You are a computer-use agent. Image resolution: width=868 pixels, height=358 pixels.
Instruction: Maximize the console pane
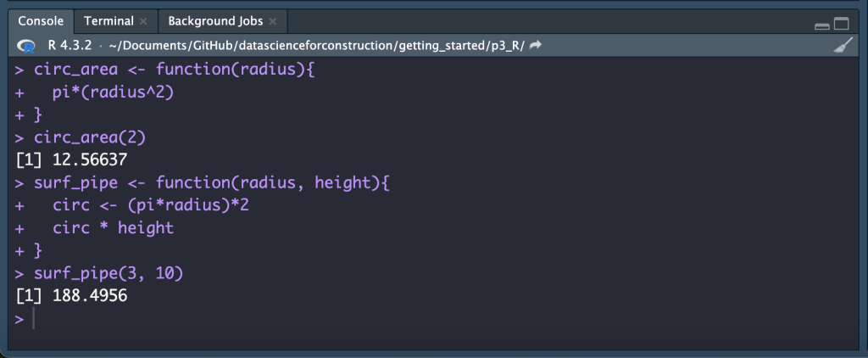coord(841,25)
